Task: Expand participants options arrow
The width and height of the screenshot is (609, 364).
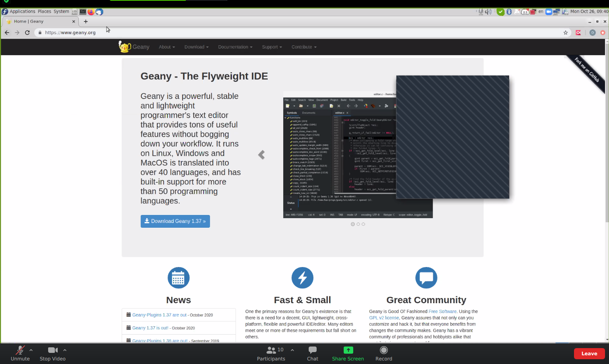Action: [x=292, y=350]
